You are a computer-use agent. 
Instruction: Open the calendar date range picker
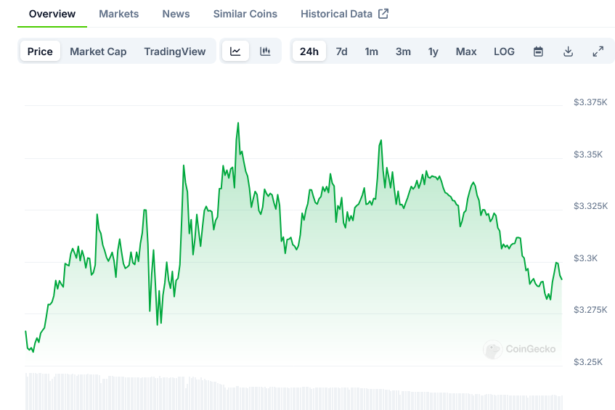[x=538, y=51]
